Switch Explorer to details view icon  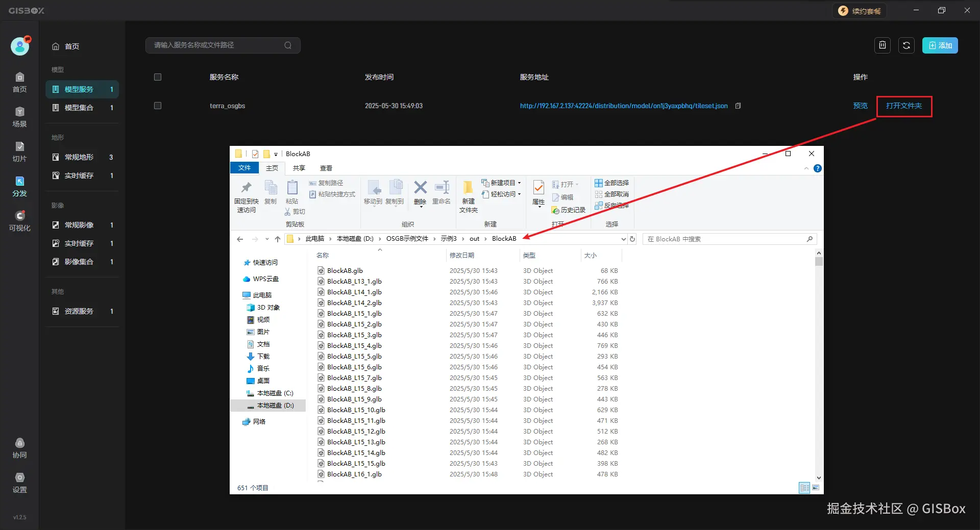point(804,488)
